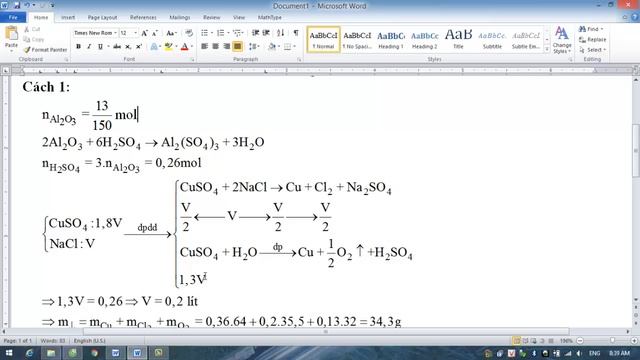Open line spacing options
The width and height of the screenshot is (640, 360).
pos(253,47)
